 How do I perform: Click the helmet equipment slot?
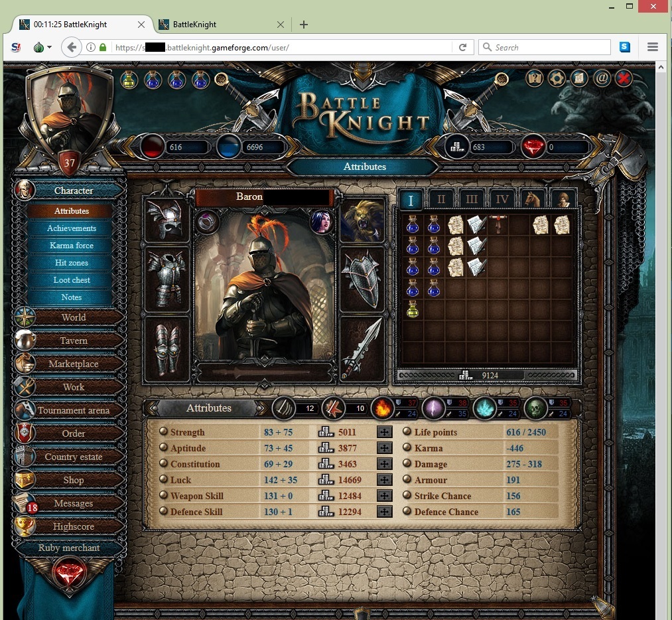(x=167, y=220)
